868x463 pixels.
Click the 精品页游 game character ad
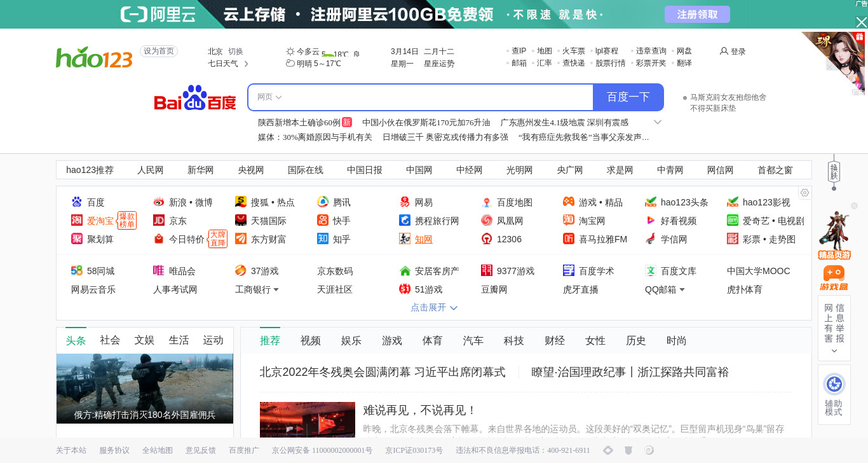pos(834,234)
